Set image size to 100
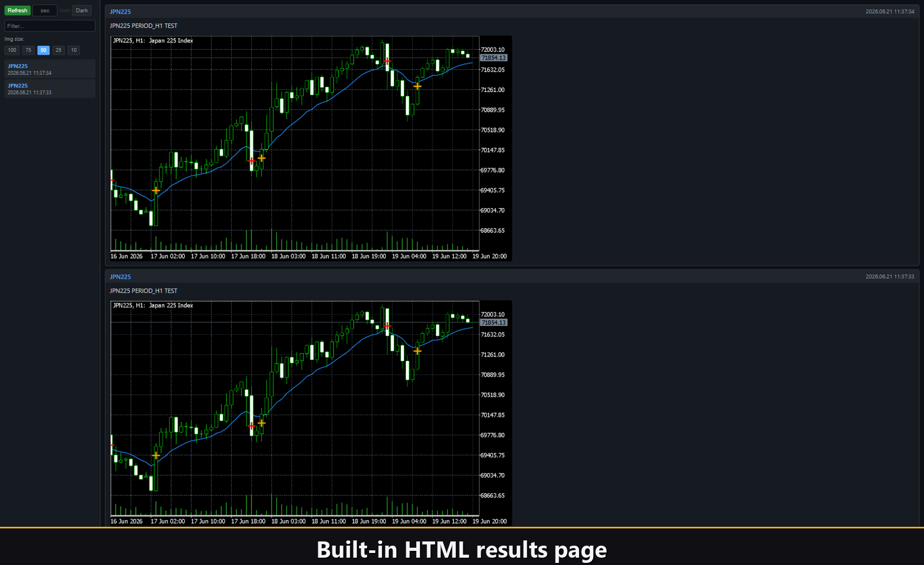 12,50
